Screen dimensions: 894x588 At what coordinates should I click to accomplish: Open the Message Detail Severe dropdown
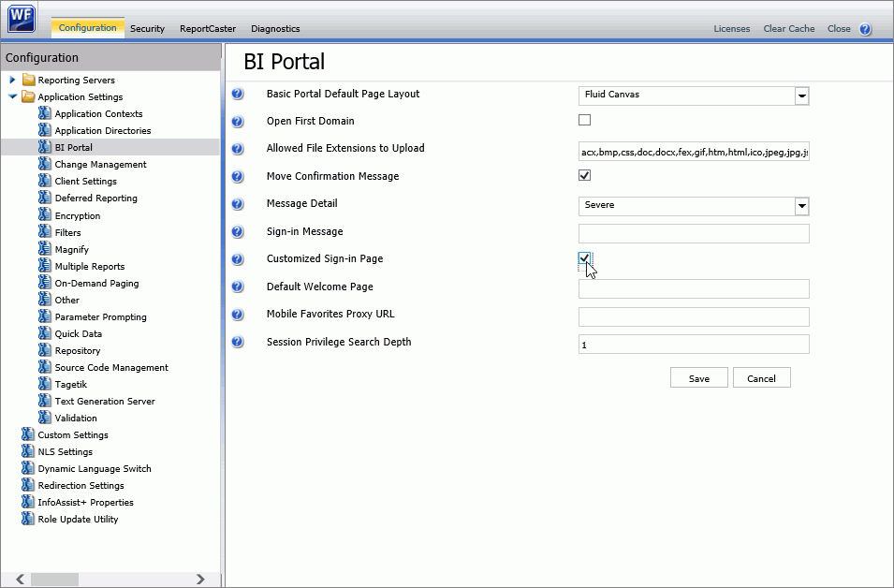tap(801, 206)
